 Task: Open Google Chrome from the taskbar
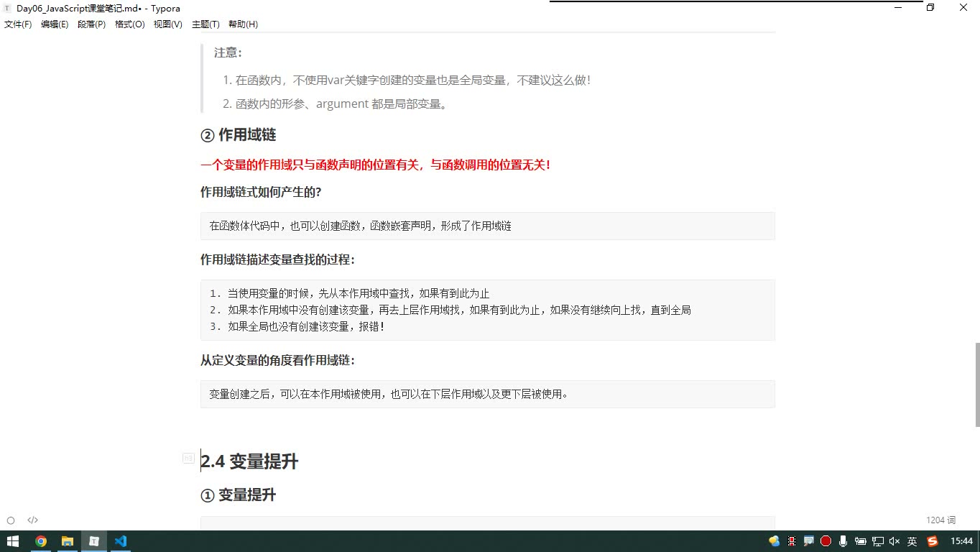[x=41, y=541]
